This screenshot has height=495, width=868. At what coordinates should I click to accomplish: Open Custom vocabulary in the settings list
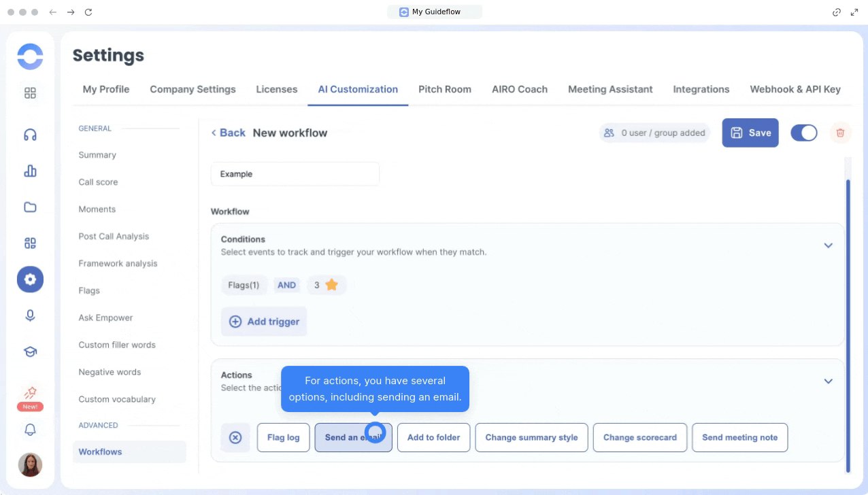pos(117,399)
